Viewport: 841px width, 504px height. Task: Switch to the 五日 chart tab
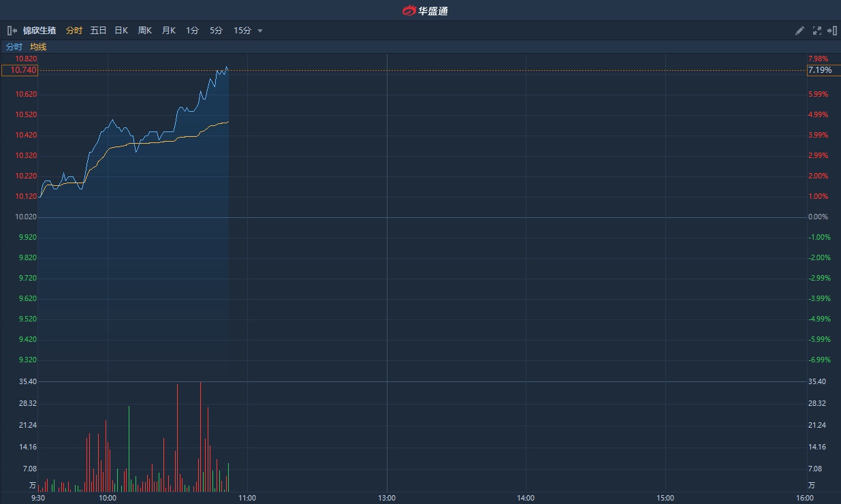pos(98,31)
